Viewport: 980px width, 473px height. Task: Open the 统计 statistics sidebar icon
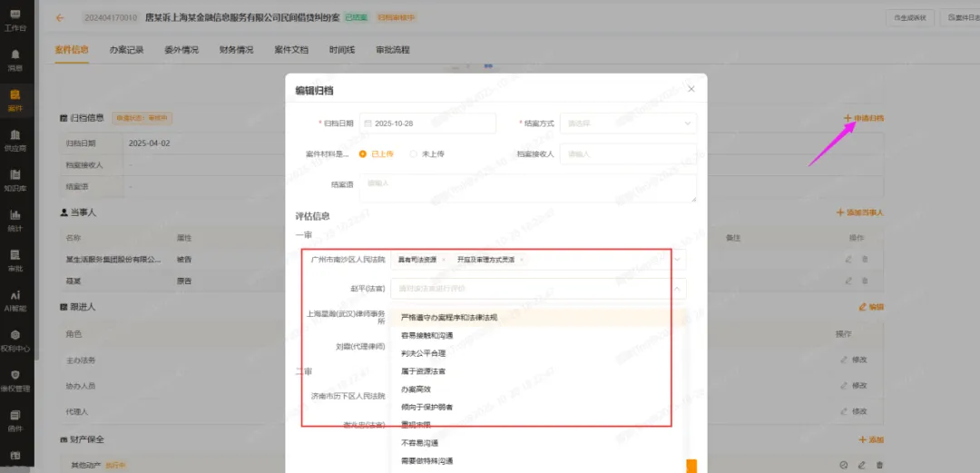[15, 221]
